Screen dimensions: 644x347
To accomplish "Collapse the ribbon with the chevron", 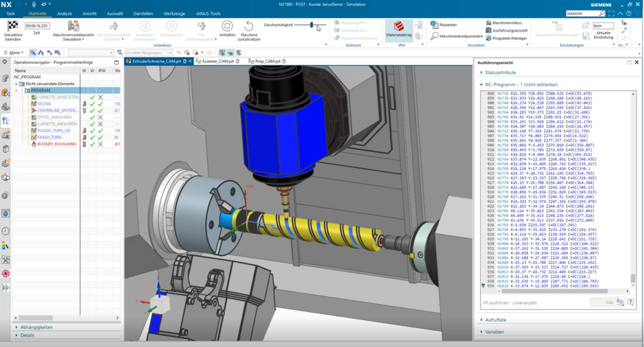I will (620, 14).
